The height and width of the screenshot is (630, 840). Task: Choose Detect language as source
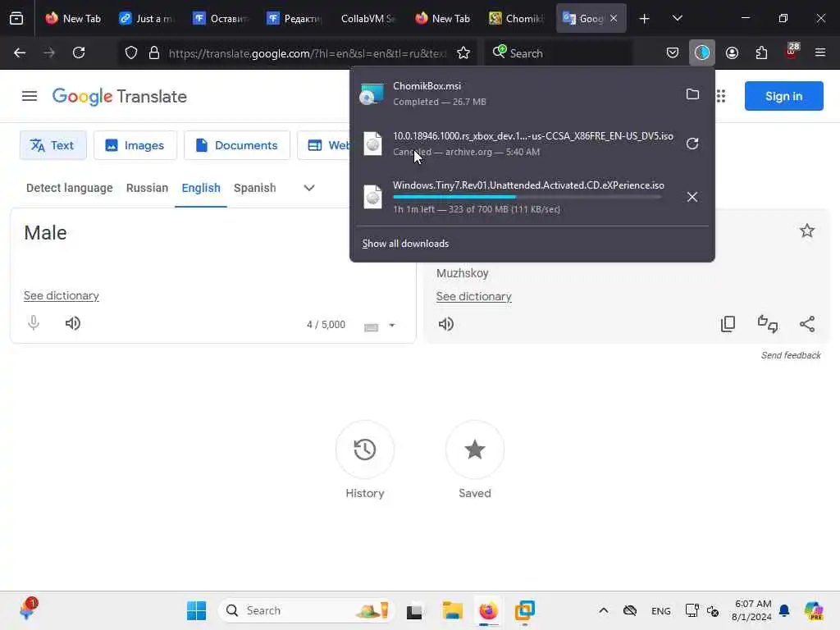pos(70,188)
